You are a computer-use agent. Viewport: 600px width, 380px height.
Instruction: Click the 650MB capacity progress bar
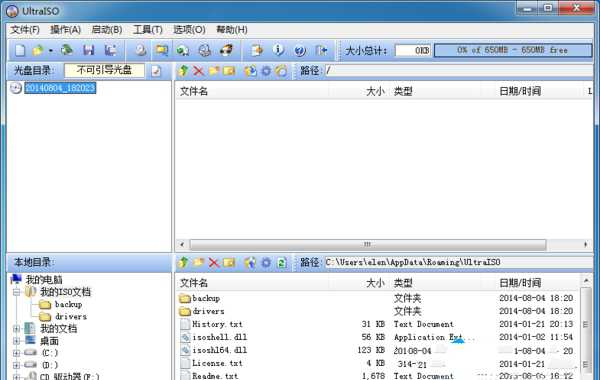[513, 50]
